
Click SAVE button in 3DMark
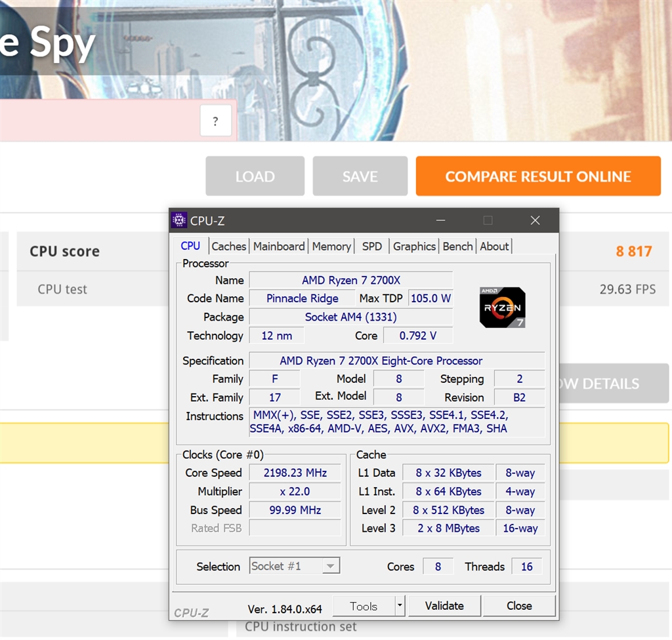tap(360, 176)
